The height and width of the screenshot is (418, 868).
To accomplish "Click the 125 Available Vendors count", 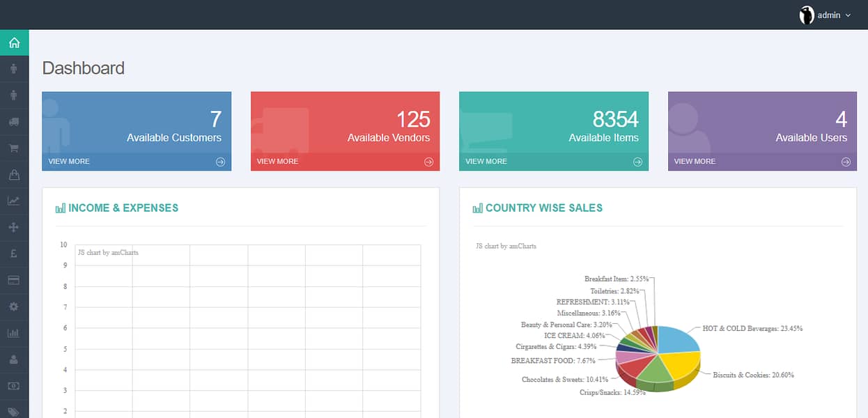I will 413,119.
